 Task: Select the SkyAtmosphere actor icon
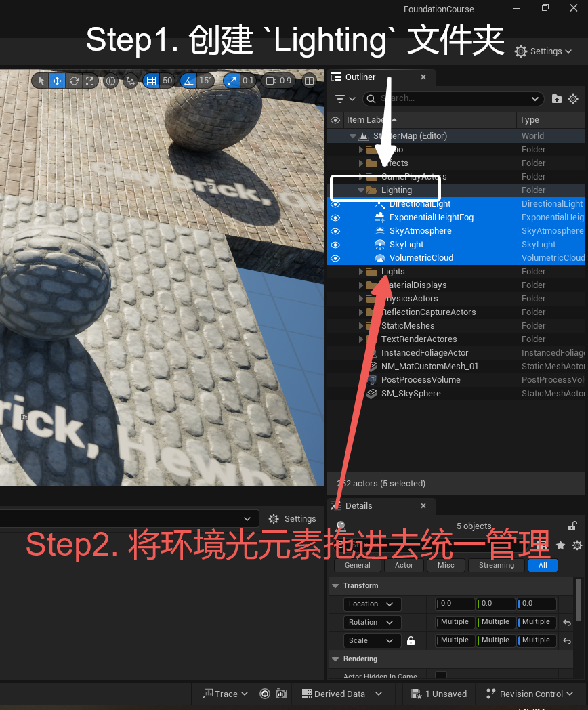coord(380,231)
